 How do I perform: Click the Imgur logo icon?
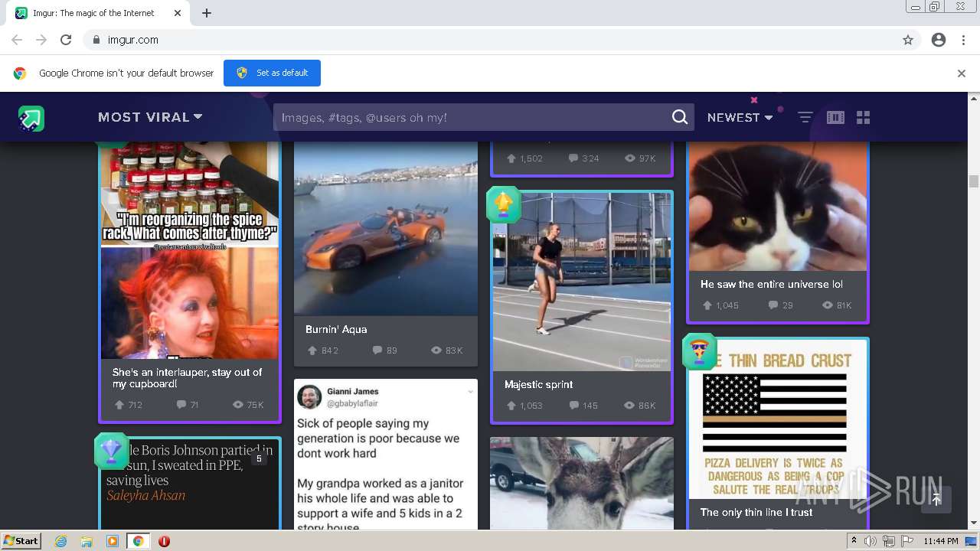[x=31, y=118]
